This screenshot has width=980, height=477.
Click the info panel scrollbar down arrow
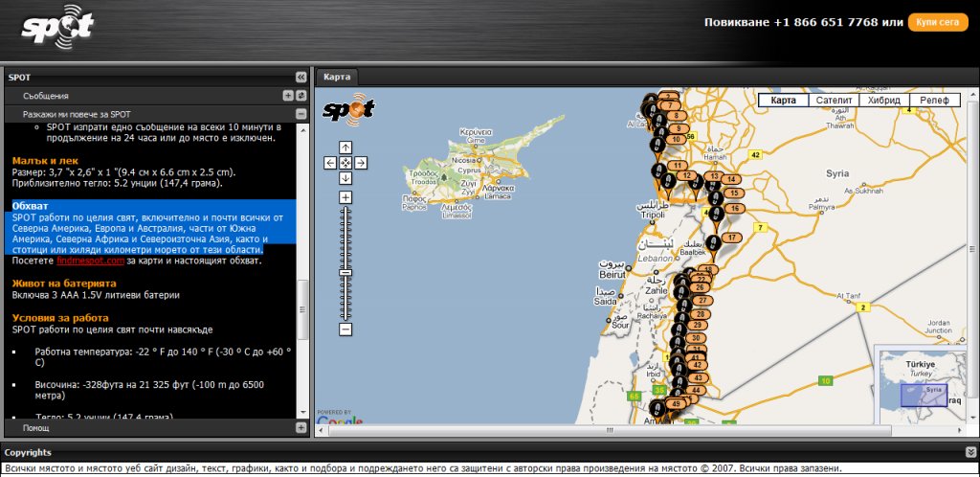click(302, 413)
